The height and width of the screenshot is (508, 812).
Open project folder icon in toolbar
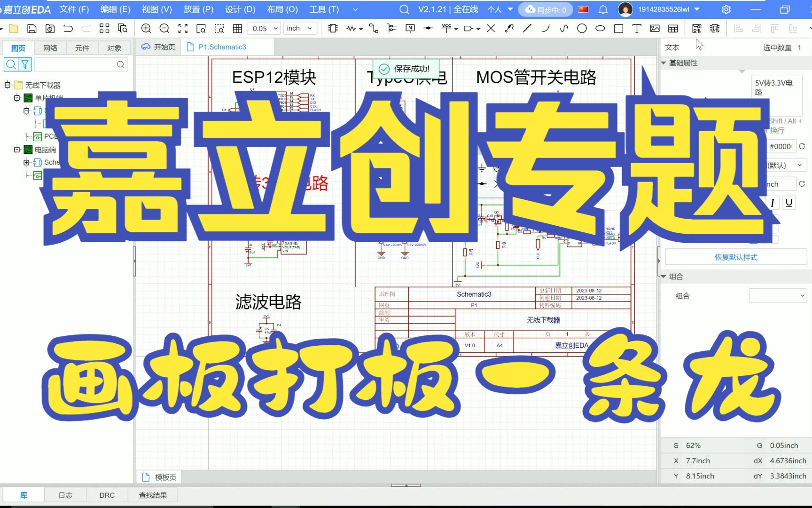point(14,29)
